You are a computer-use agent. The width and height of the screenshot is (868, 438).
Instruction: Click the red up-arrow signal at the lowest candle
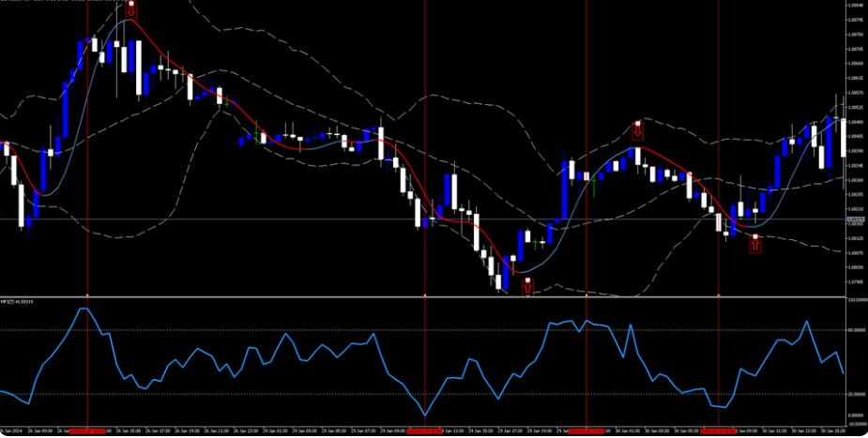point(526,286)
